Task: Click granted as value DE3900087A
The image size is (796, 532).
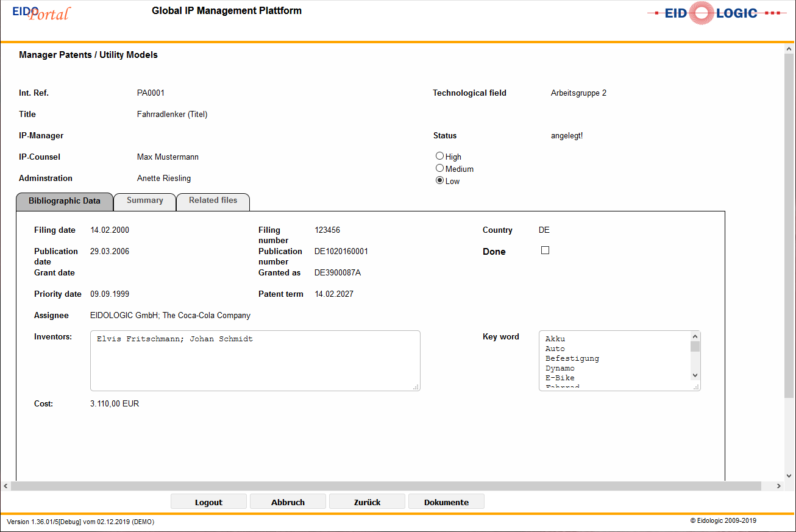Action: (x=338, y=273)
